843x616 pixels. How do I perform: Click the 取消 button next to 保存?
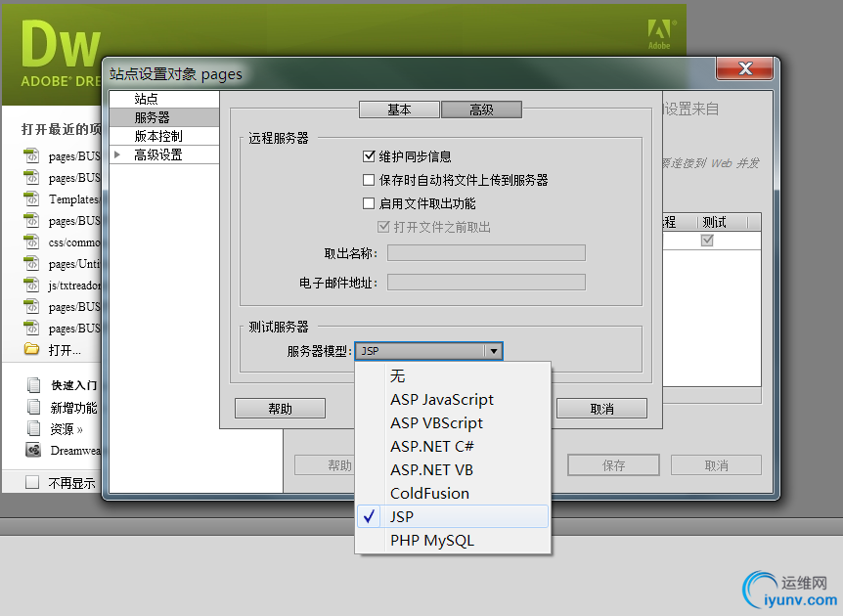click(x=716, y=465)
